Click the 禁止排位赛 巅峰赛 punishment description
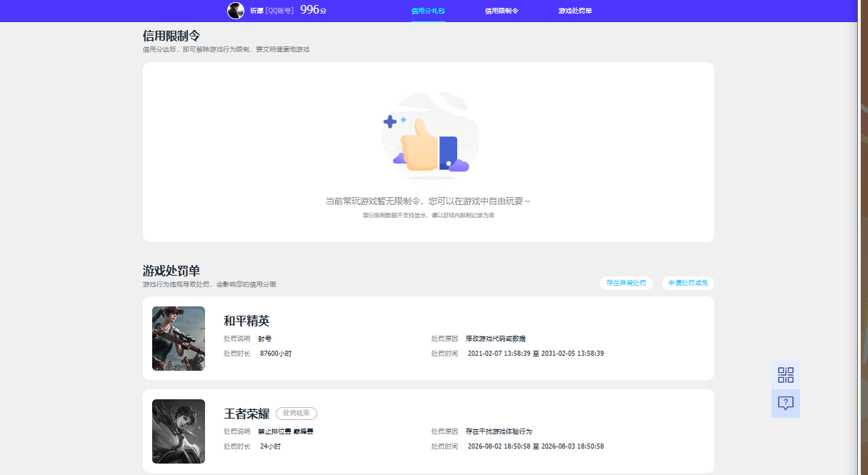Screen dimensions: 868x475 tap(286, 431)
